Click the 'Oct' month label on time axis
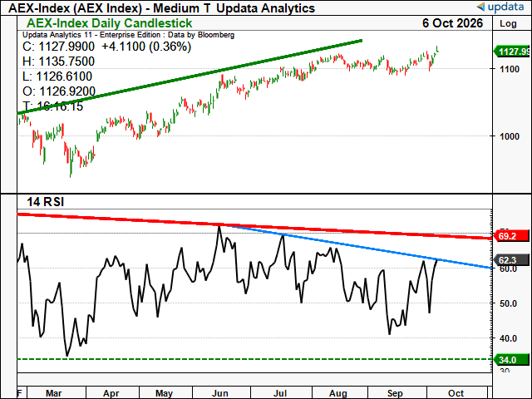This screenshot has height=399, width=532. pyautogui.click(x=456, y=393)
